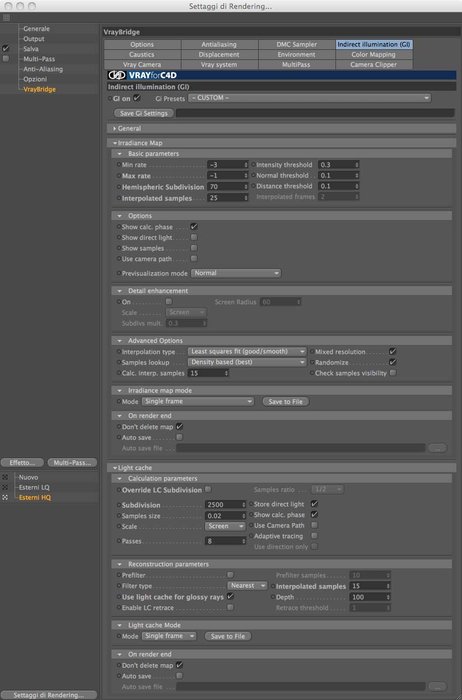
Task: Select the Color Mapping tab
Action: click(373, 54)
